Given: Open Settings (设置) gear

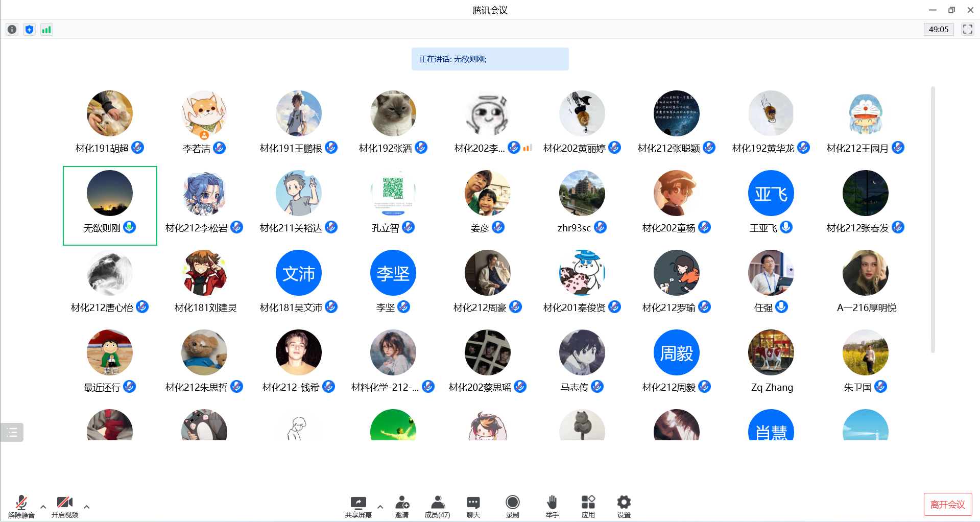Looking at the screenshot, I should (624, 506).
